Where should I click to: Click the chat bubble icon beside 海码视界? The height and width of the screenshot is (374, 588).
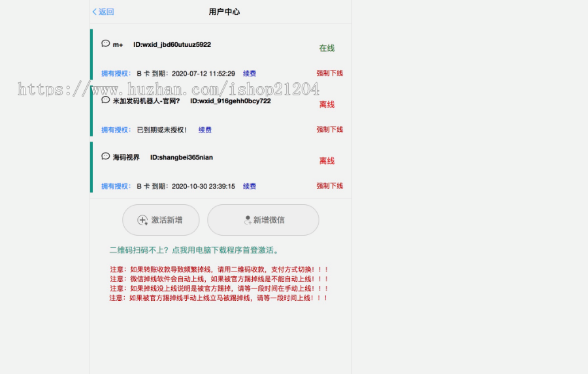click(x=106, y=156)
